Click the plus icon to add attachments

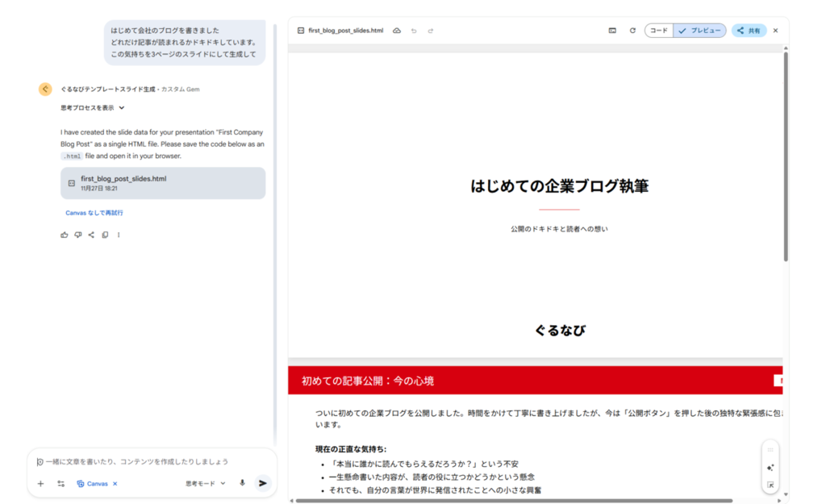point(40,484)
